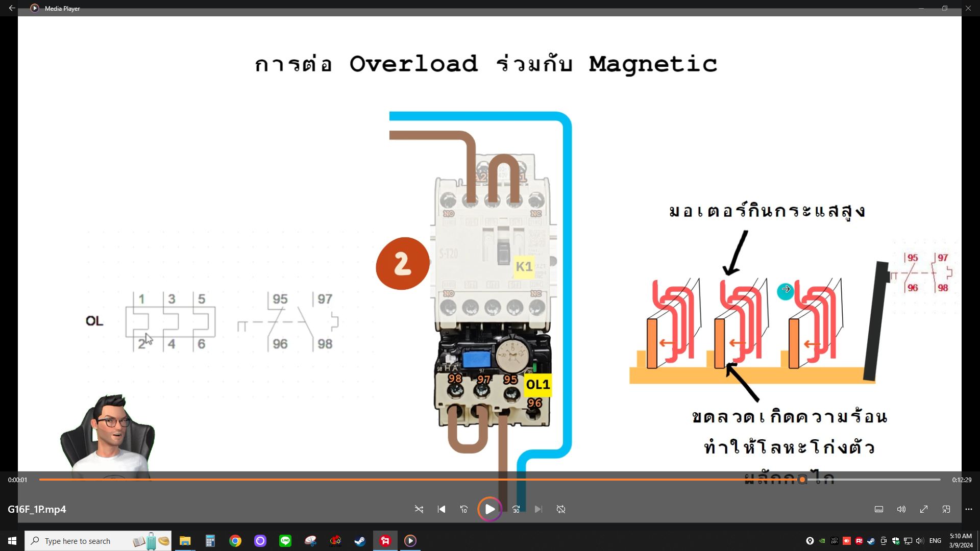Switch to mini player view
The image size is (980, 551).
pos(946,509)
